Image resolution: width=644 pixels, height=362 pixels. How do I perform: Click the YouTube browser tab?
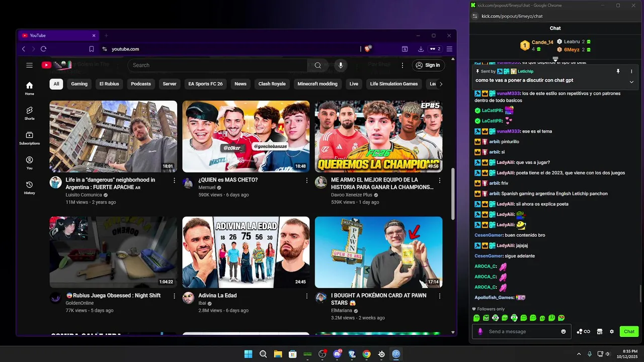59,36
